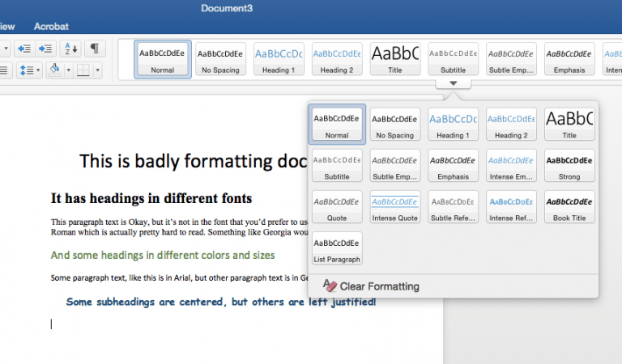Click the Increase Indent icon

click(45, 49)
